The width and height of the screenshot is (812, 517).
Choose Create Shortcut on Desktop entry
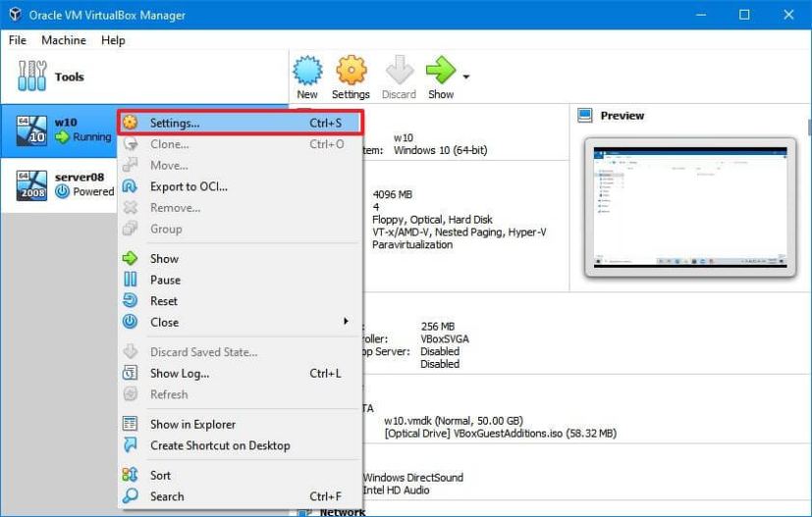click(241, 445)
